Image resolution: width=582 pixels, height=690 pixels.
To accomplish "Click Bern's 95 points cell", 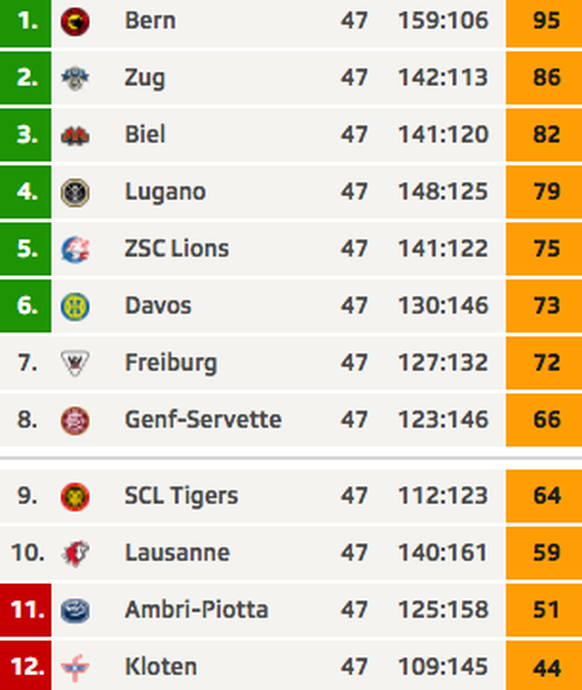I will pyautogui.click(x=544, y=21).
